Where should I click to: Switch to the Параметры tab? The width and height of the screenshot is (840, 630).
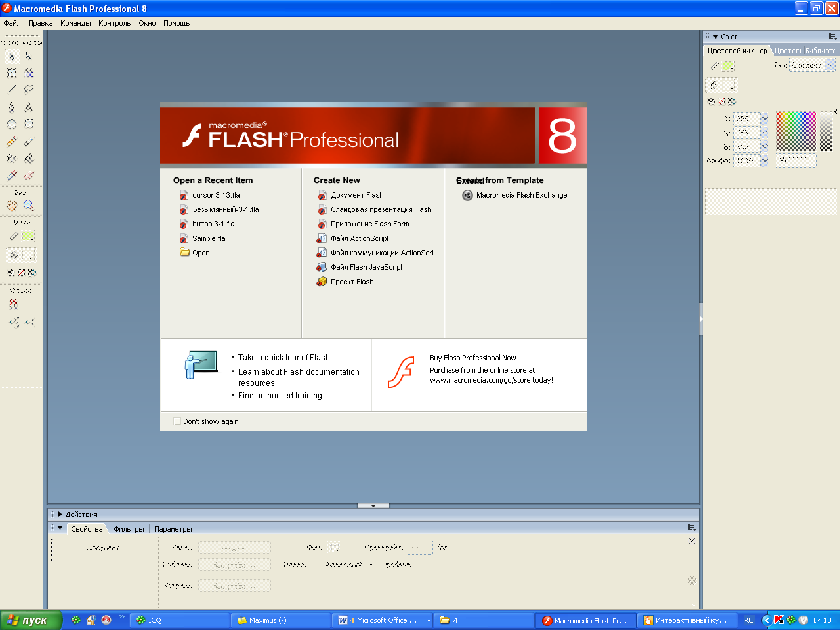173,529
